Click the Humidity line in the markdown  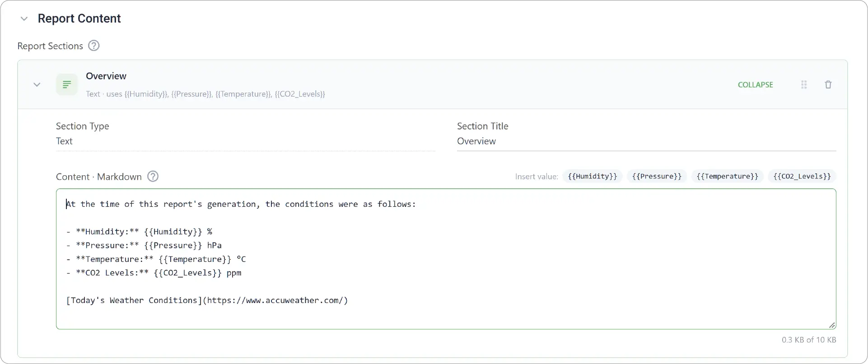139,232
